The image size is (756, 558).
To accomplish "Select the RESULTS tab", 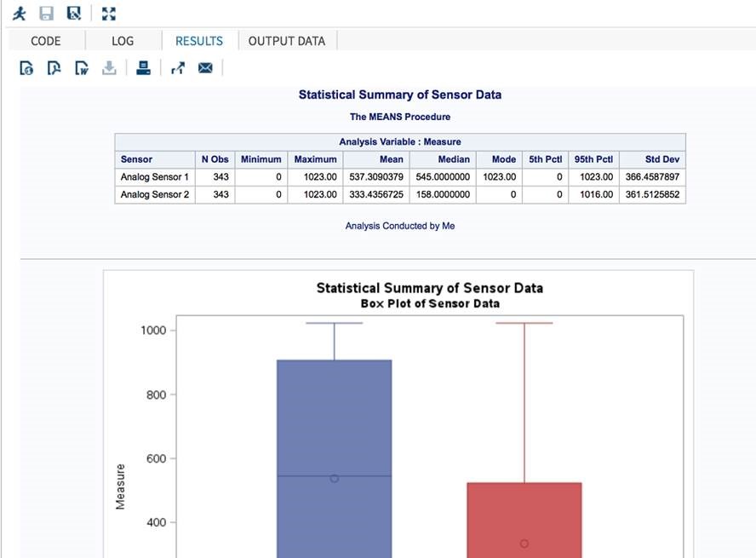I will [x=199, y=41].
